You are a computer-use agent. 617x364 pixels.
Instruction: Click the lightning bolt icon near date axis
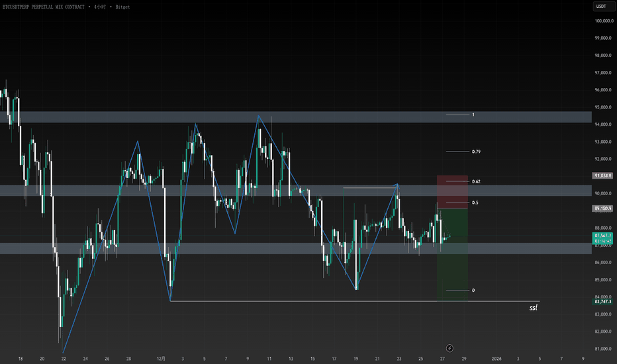tap(450, 348)
